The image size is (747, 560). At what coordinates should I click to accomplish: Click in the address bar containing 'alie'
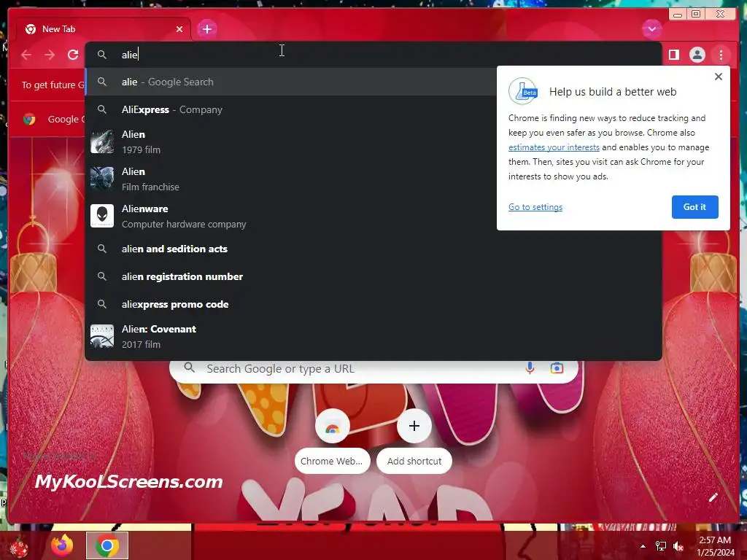[x=373, y=55]
